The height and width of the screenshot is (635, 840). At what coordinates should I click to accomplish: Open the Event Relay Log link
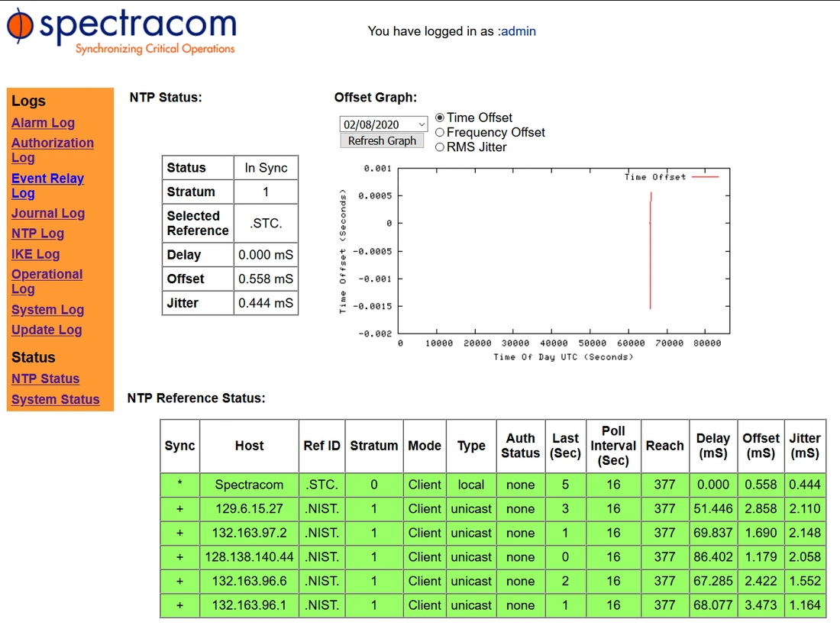47,185
